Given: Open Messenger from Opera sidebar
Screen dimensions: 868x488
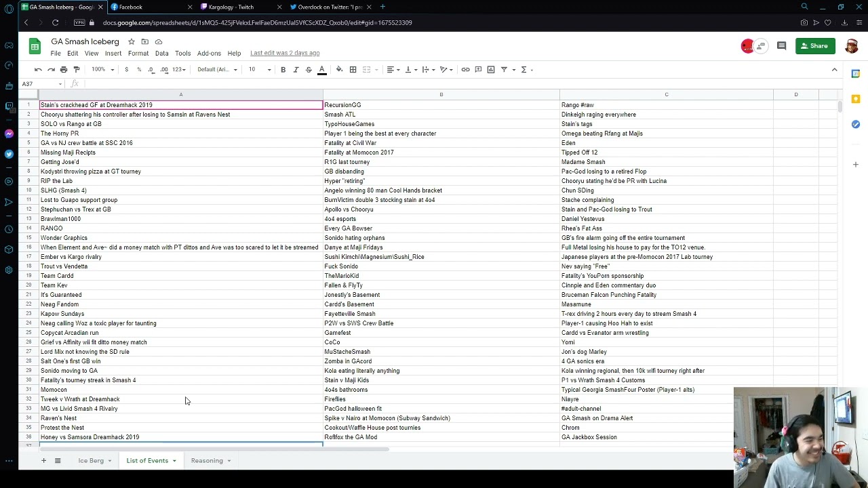Looking at the screenshot, I should [x=9, y=134].
